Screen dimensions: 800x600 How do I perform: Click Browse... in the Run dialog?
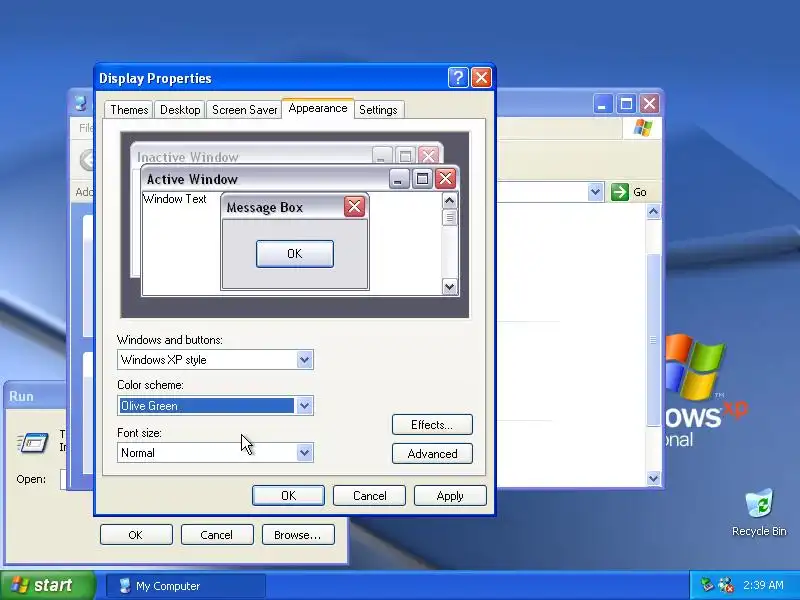click(x=297, y=535)
